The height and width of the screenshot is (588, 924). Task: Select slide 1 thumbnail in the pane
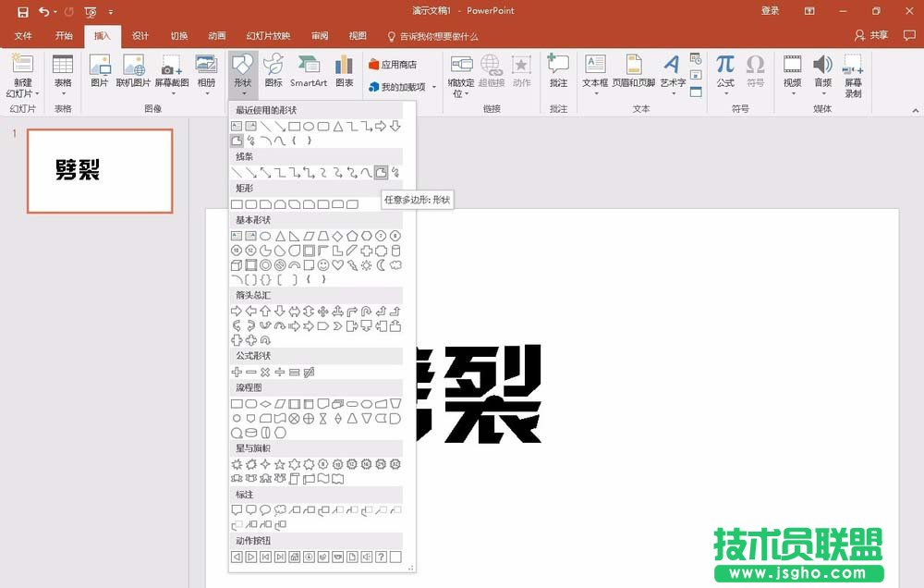coord(100,171)
